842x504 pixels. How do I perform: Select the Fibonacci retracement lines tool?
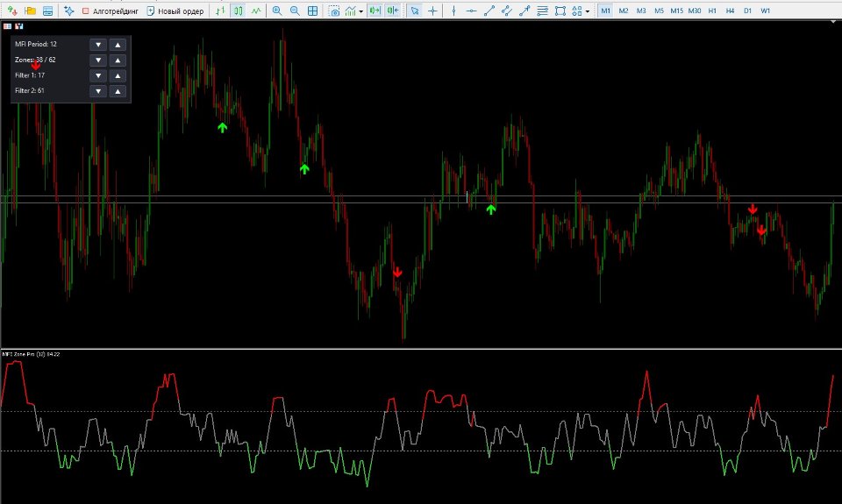click(542, 11)
